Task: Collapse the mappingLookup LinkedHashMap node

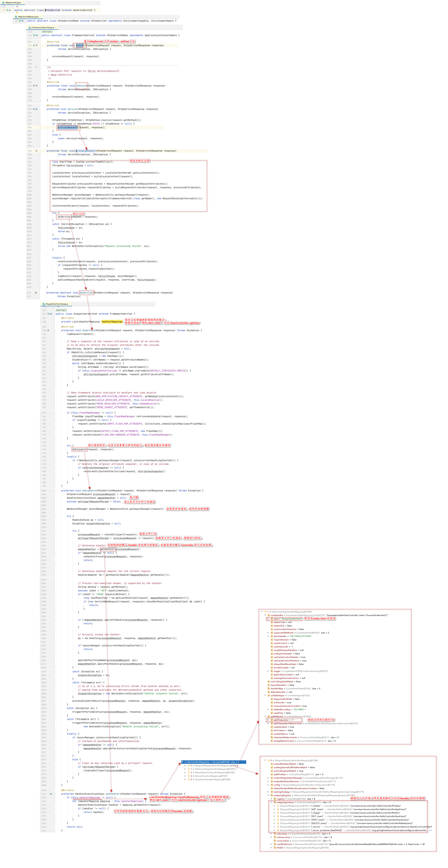Action: point(272,802)
